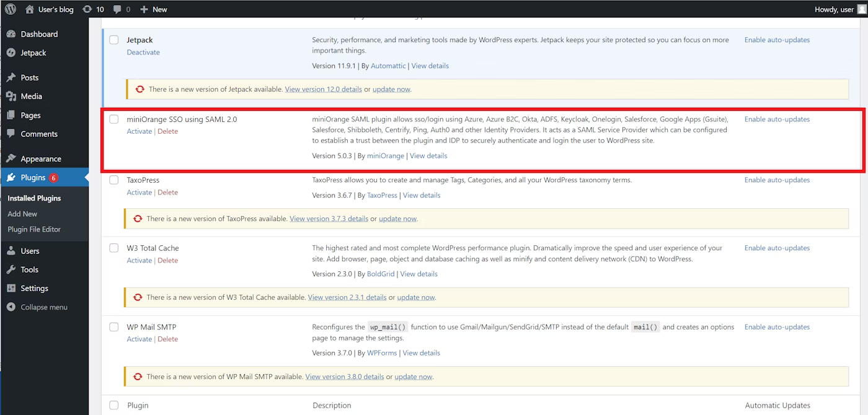Tick the W3 Total Cache checkbox
The height and width of the screenshot is (415, 868).
[x=114, y=248]
